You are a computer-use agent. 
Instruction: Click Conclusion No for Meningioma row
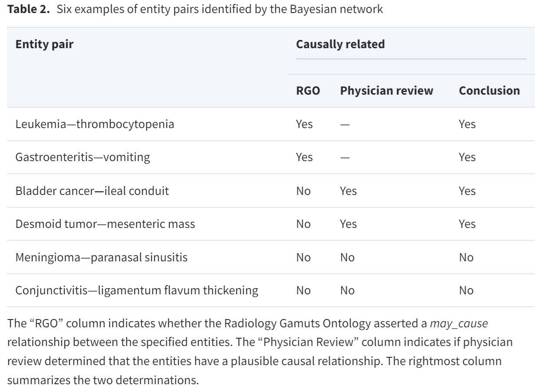click(466, 258)
